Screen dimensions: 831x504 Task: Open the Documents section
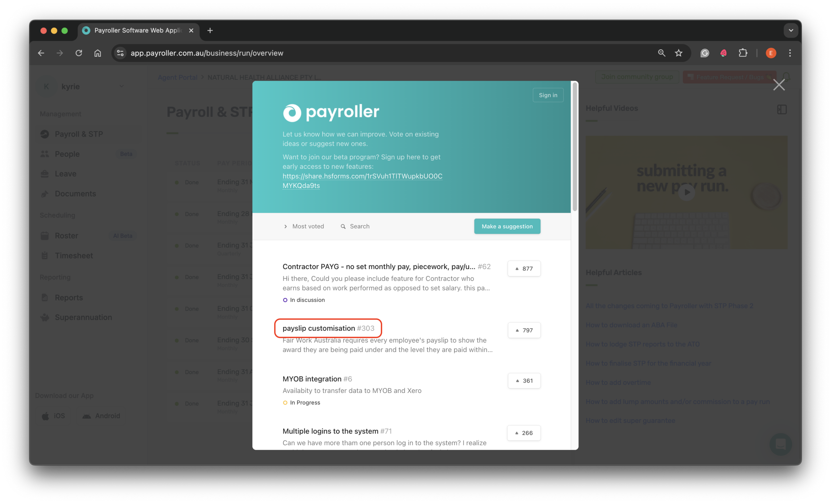[x=75, y=193]
